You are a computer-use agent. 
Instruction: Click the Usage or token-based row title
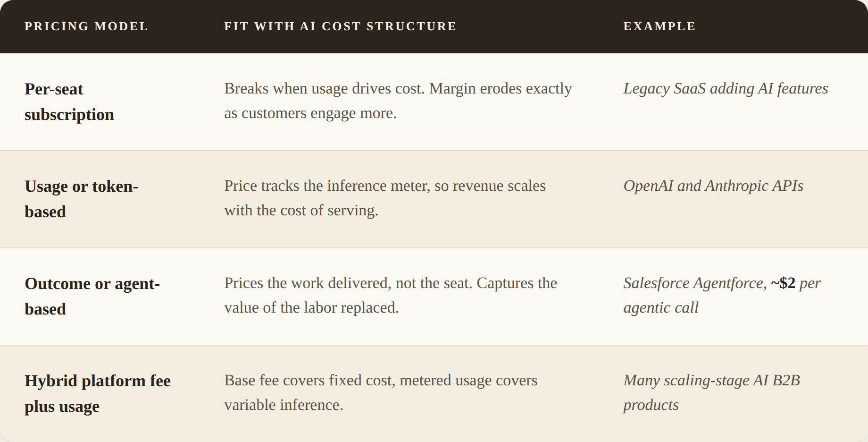(81, 199)
